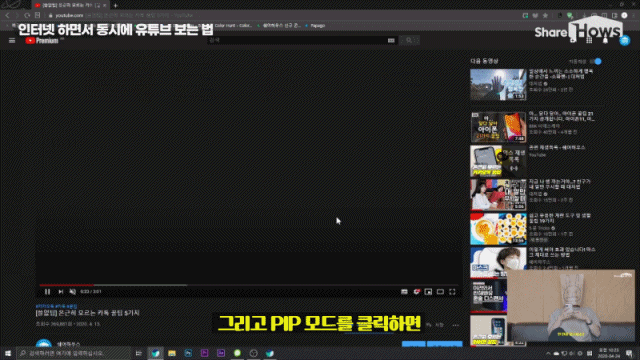Open the YouTube account avatar menu

[x=624, y=40]
